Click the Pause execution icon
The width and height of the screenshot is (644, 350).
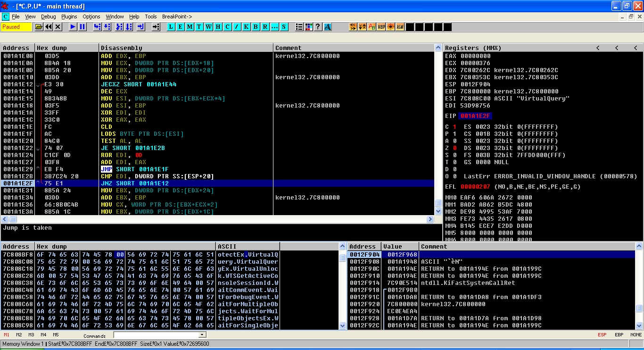82,27
